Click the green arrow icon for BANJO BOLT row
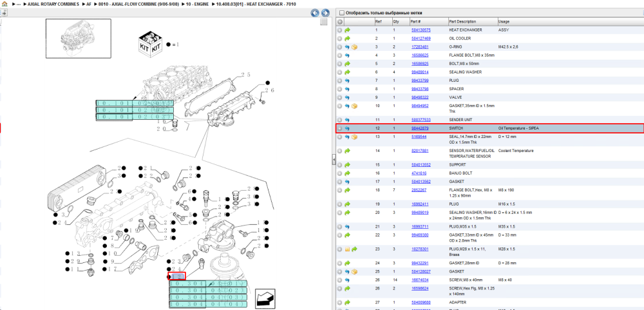Viewport: 644px width, 310px height. tap(347, 173)
